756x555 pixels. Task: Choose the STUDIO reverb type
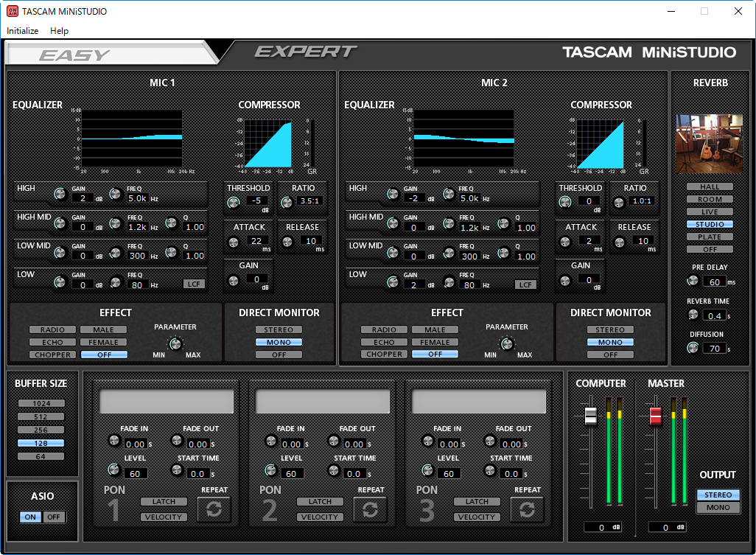pyautogui.click(x=710, y=224)
